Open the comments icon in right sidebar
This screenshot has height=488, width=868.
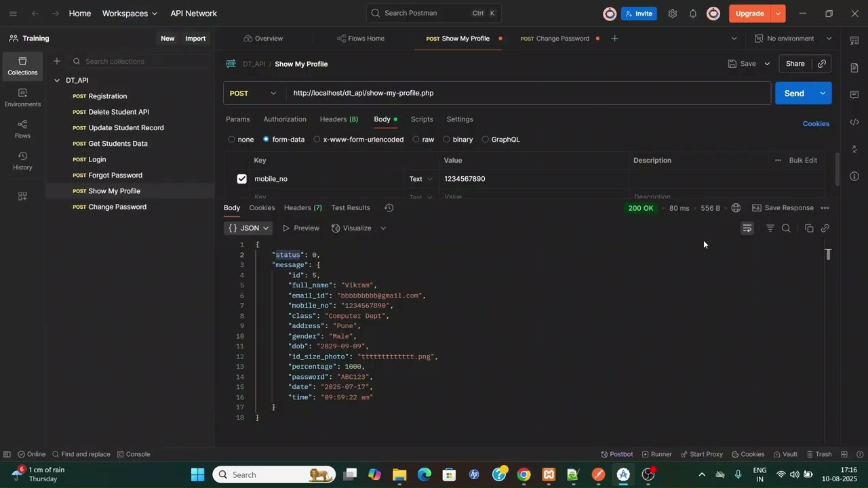pos(854,95)
